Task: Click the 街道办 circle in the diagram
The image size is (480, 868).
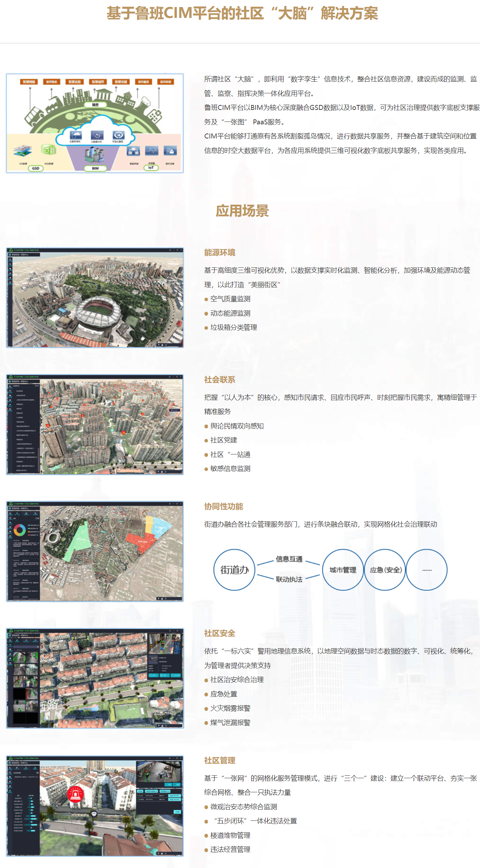Action: click(234, 570)
